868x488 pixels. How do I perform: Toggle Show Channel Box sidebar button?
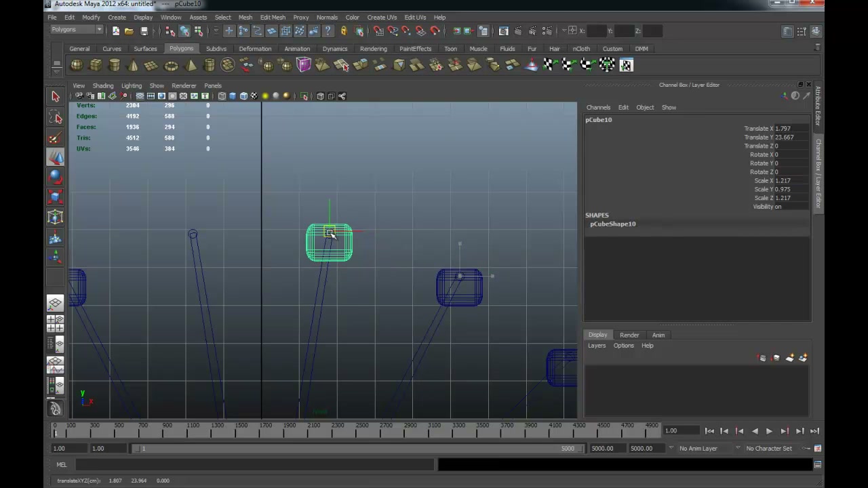click(x=816, y=31)
